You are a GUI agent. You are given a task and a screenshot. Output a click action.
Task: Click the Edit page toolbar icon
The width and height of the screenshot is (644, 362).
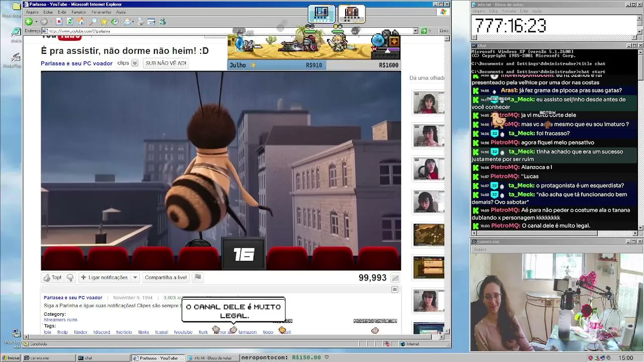[151, 22]
